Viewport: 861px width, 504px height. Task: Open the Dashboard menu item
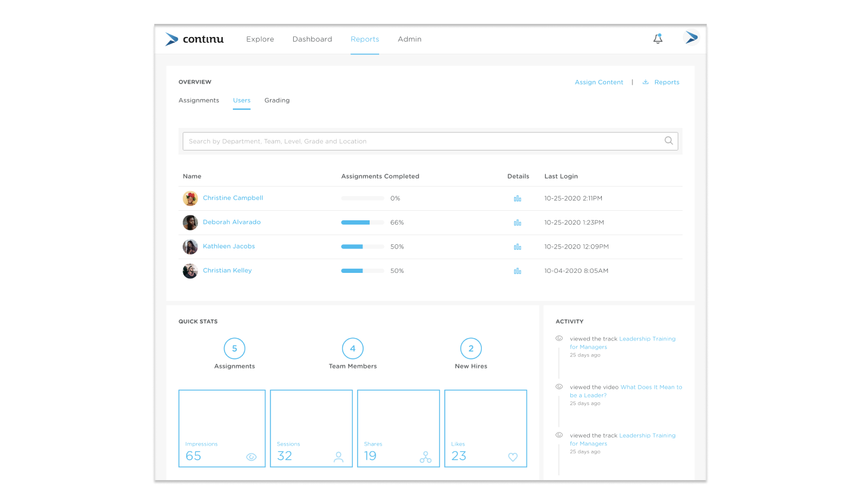(312, 39)
